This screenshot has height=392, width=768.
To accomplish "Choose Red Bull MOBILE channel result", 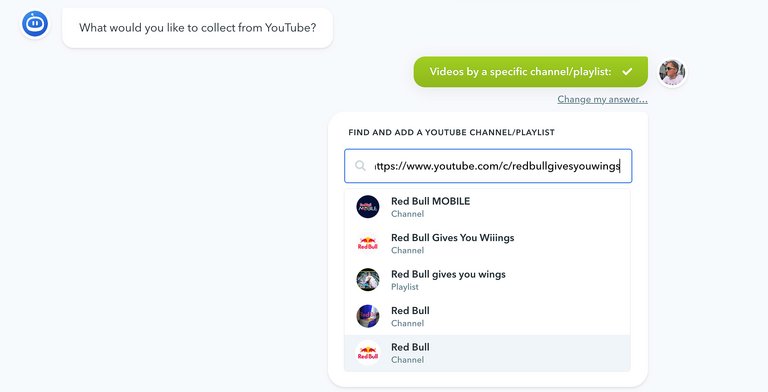I will point(487,207).
